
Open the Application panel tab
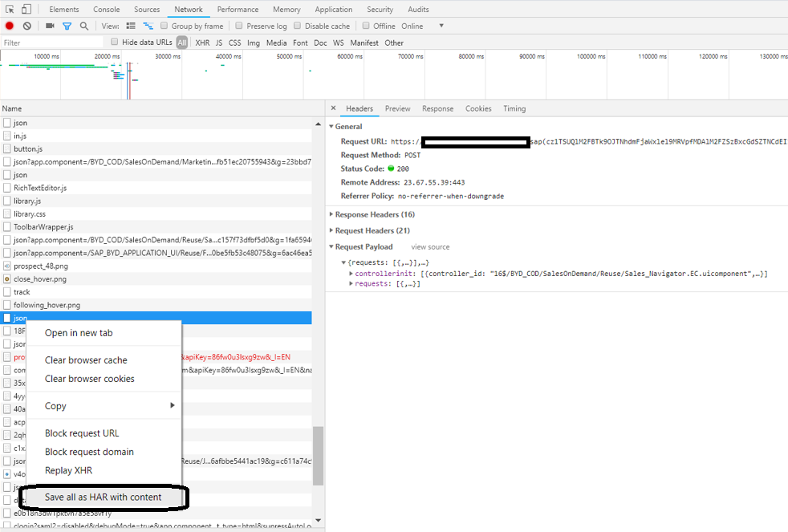coord(334,9)
